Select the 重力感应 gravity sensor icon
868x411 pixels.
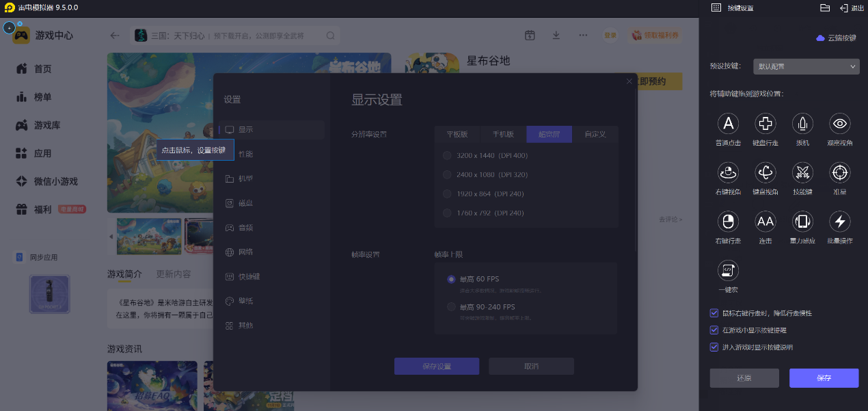pos(802,222)
